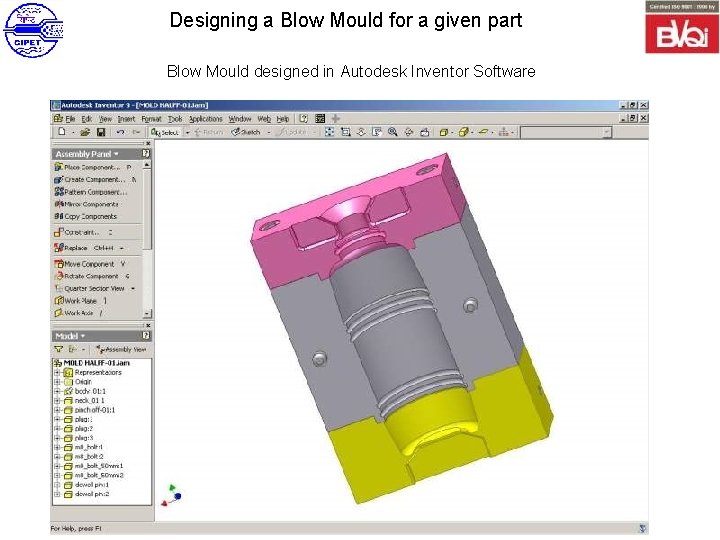Open the Web menu

click(264, 119)
